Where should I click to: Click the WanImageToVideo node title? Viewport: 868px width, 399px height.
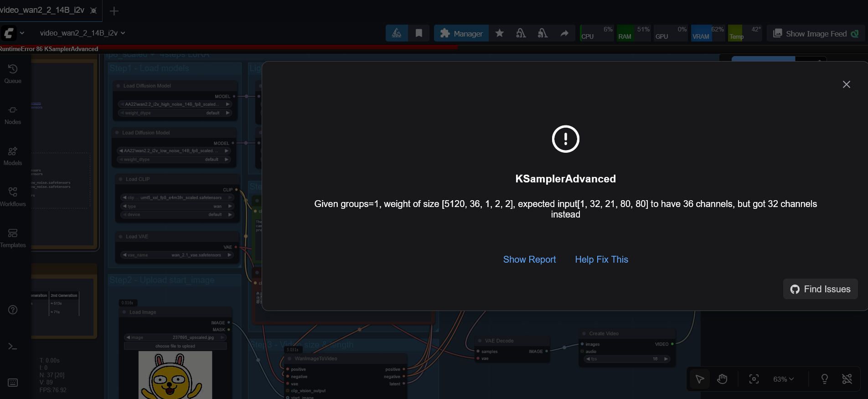pos(316,359)
